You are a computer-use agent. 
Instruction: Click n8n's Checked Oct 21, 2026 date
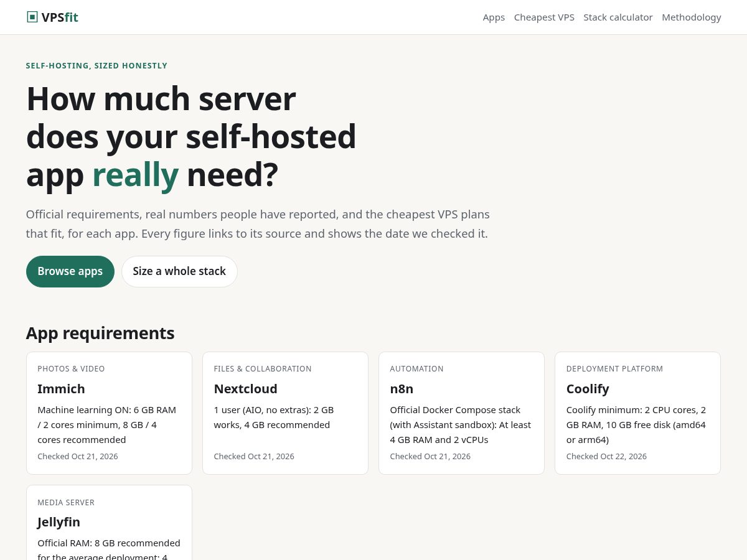pos(430,456)
